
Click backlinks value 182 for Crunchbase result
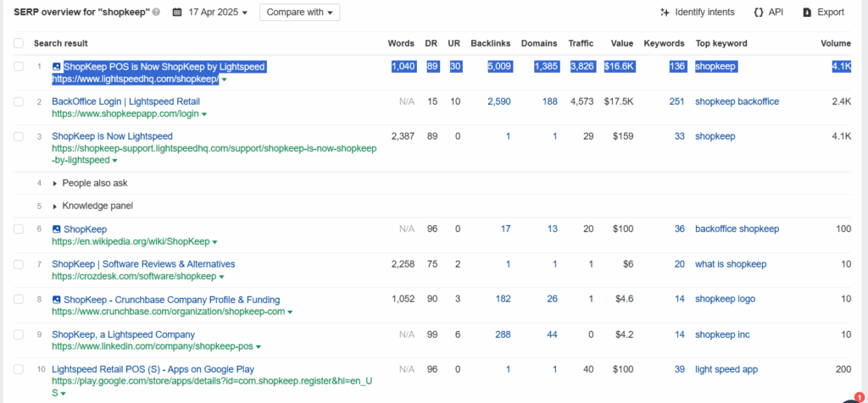coord(504,299)
